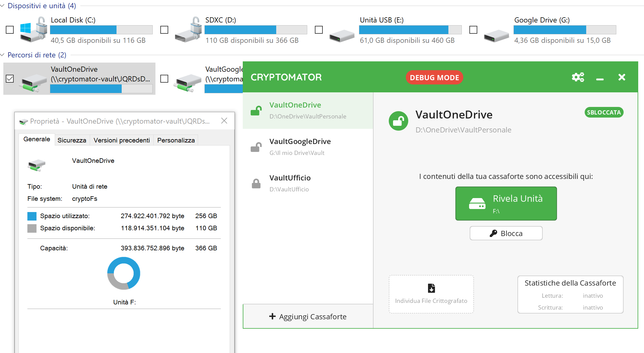Click the key icon in Blocca button
Viewport: 644px width, 353px height.
493,233
